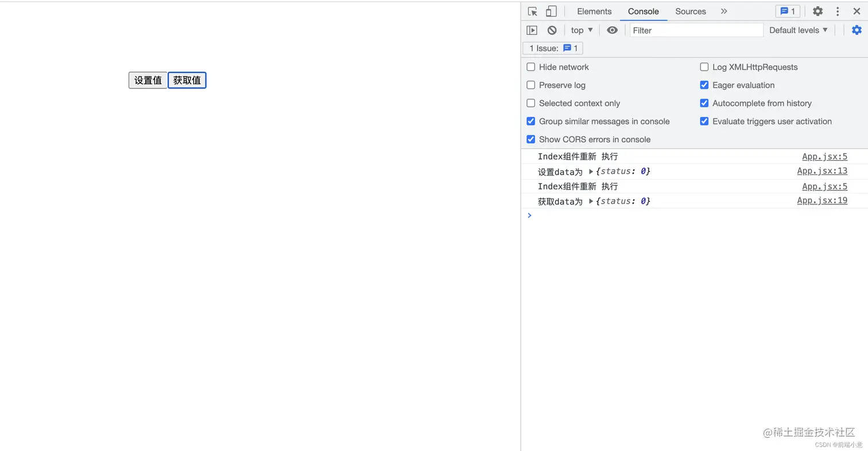Select the first Index组件重新 执行 log message

tap(578, 157)
